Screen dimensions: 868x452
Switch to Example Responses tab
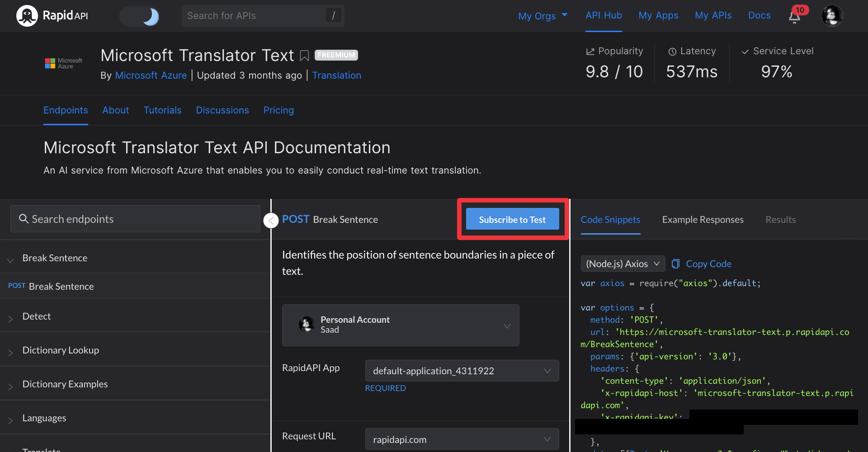(703, 220)
